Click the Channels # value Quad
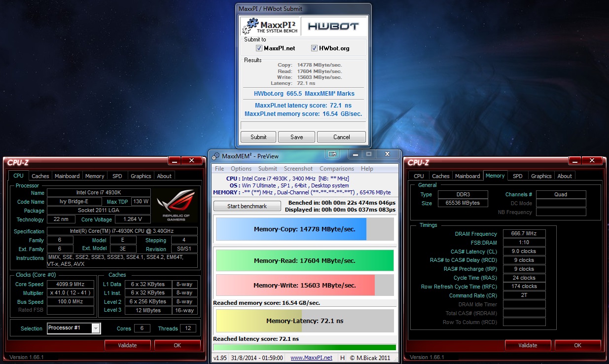Image resolution: width=609 pixels, height=364 pixels. point(561,194)
